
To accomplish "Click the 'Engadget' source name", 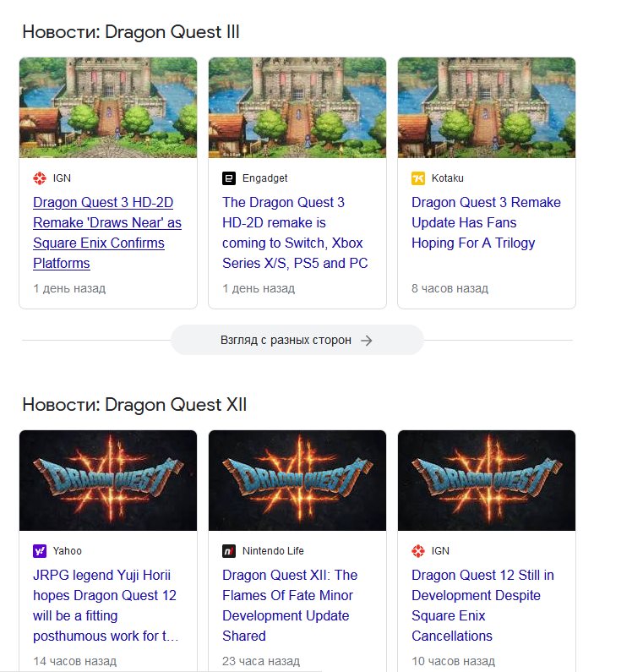I will (264, 178).
